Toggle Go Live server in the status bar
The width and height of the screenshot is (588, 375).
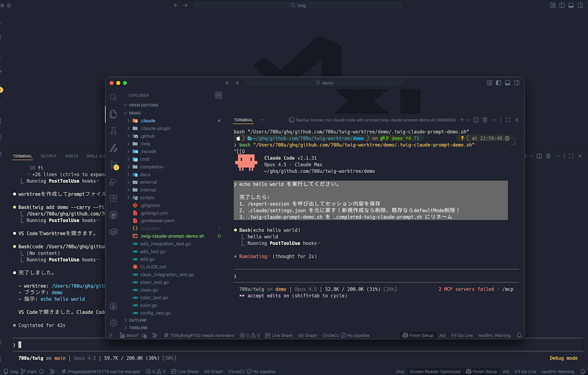(462, 335)
